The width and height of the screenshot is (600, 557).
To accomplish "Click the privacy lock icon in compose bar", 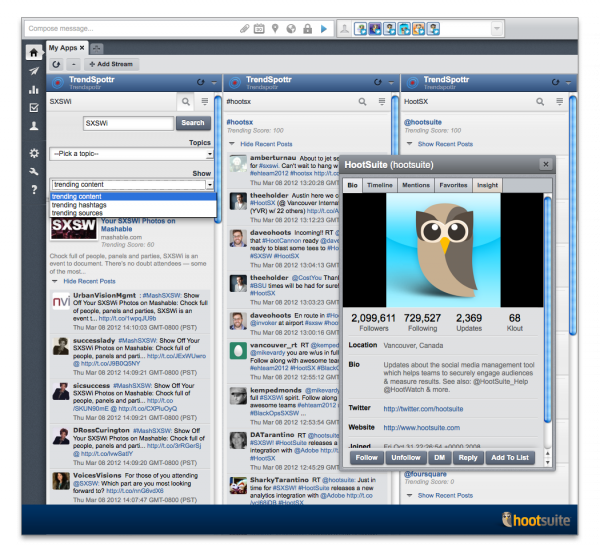I will 307,29.
